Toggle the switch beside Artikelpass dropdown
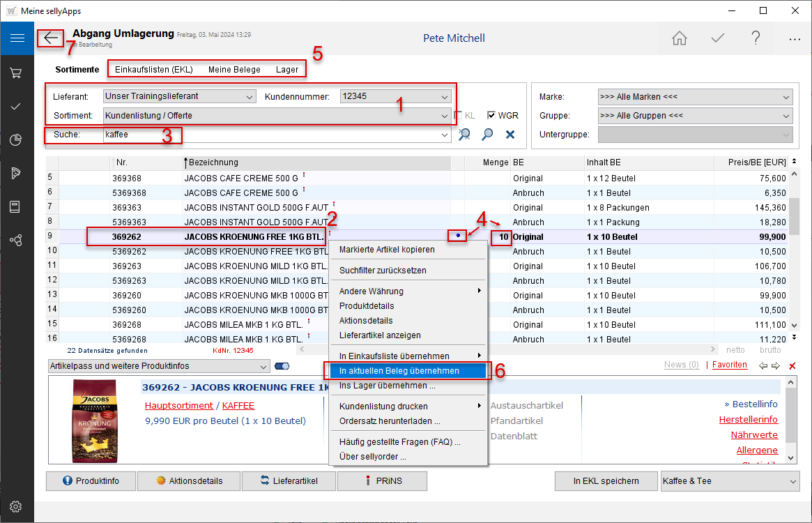The height and width of the screenshot is (523, 812). click(282, 366)
